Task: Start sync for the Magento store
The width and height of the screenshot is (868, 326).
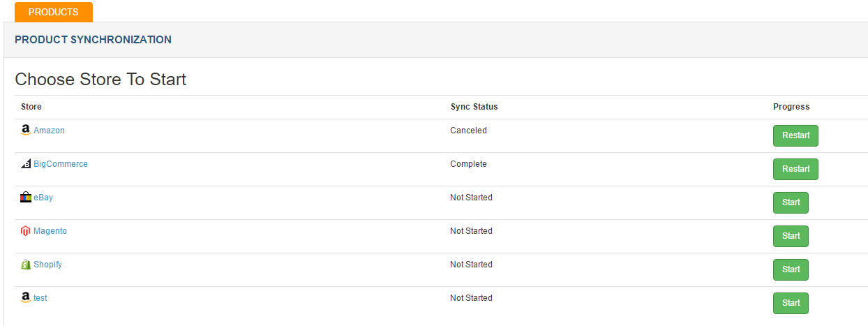Action: [x=791, y=237]
